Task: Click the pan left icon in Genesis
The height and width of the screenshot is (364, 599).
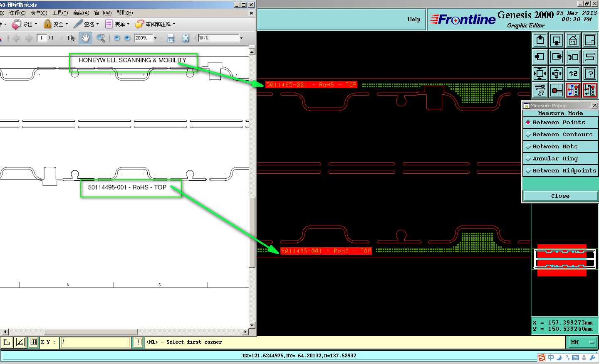Action: 540,57
